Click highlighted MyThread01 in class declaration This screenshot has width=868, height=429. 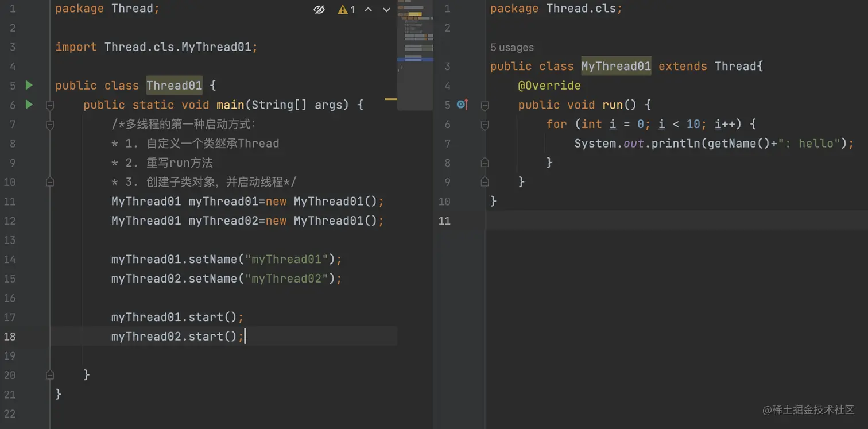pos(616,66)
